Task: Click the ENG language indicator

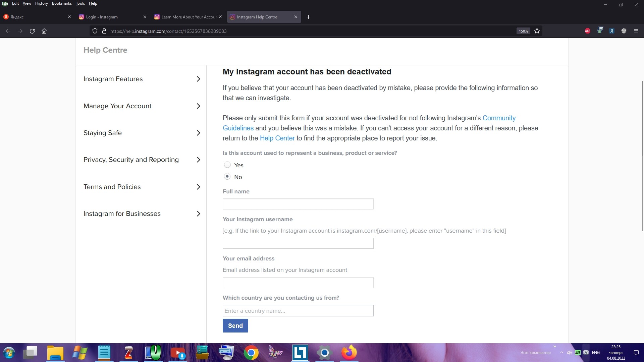Action: point(596,353)
